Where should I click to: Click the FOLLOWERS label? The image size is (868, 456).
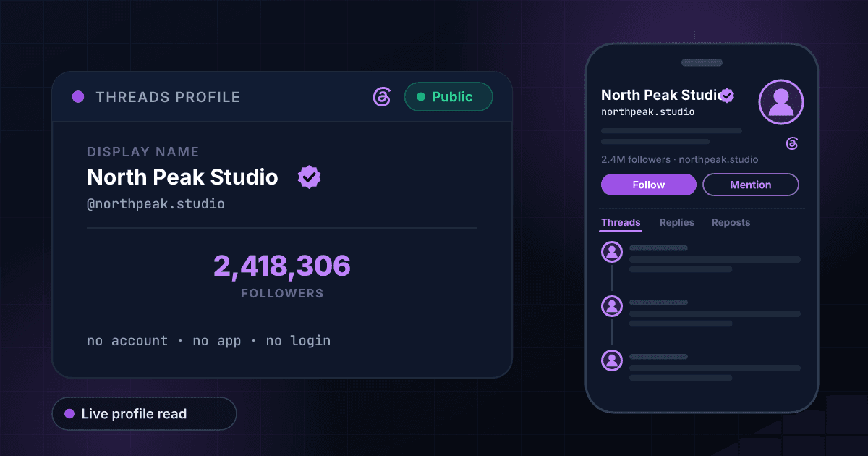tap(282, 294)
